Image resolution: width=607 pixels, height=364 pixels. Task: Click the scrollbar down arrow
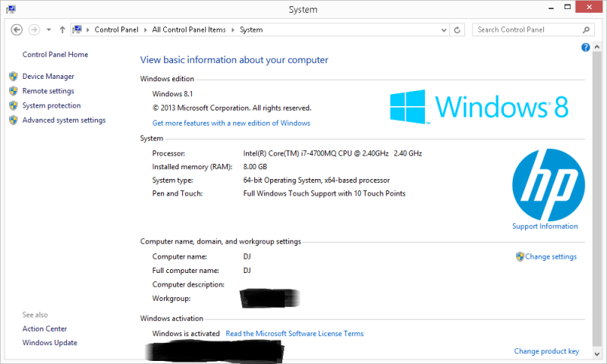coord(596,353)
